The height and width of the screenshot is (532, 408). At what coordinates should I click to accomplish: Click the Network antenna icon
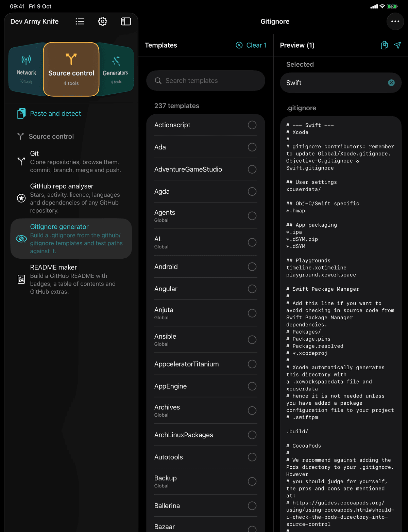pyautogui.click(x=26, y=60)
